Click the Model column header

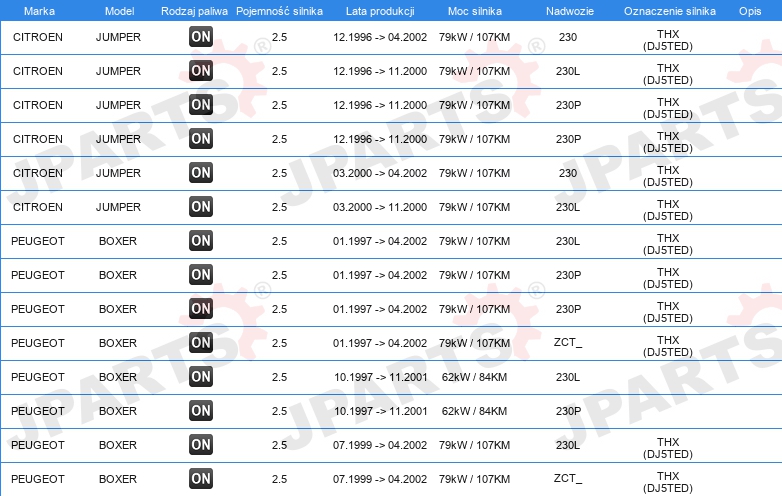click(x=119, y=11)
